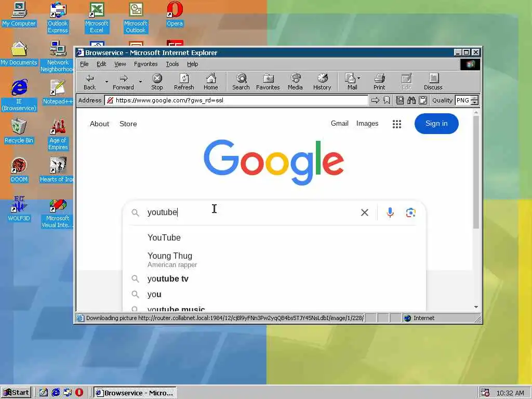Select the Microsoft Outlook desktop shortcut
532x399 pixels.
[x=136, y=18]
